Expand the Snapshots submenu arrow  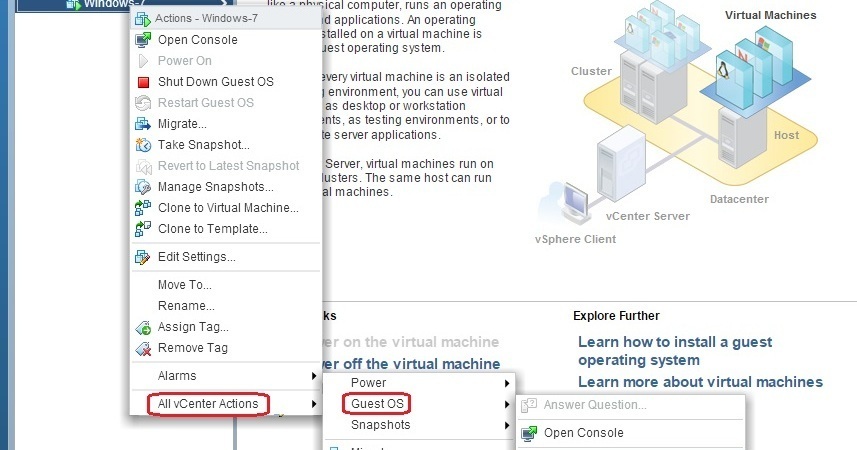pyautogui.click(x=507, y=425)
